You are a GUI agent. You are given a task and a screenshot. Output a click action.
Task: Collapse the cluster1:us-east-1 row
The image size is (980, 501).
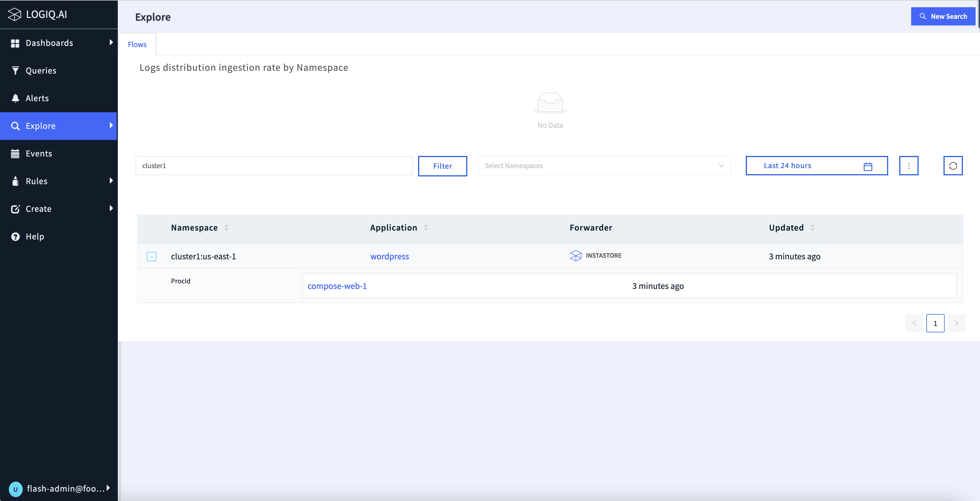point(152,257)
